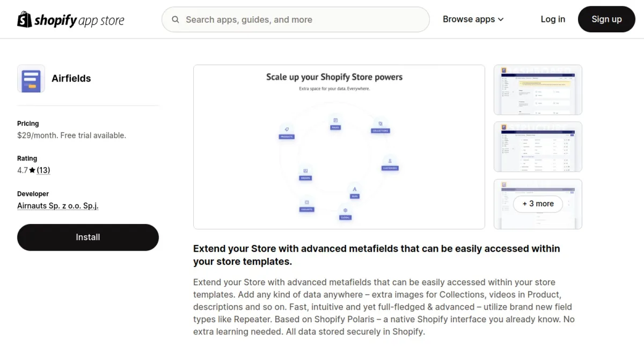Click the Browse apps chevron arrow
The width and height of the screenshot is (644, 349).
[501, 19]
